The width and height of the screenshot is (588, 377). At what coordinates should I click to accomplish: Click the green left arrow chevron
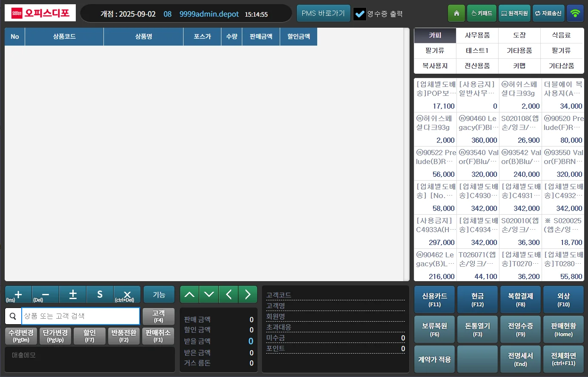coord(229,294)
